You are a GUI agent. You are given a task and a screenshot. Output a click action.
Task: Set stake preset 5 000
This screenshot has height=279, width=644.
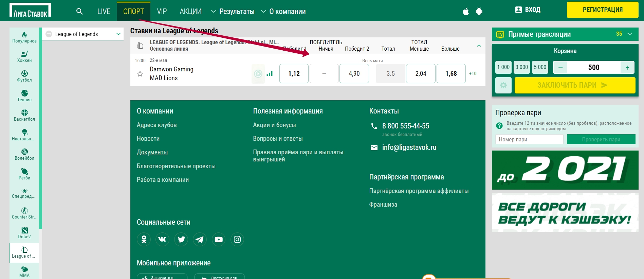(x=540, y=67)
